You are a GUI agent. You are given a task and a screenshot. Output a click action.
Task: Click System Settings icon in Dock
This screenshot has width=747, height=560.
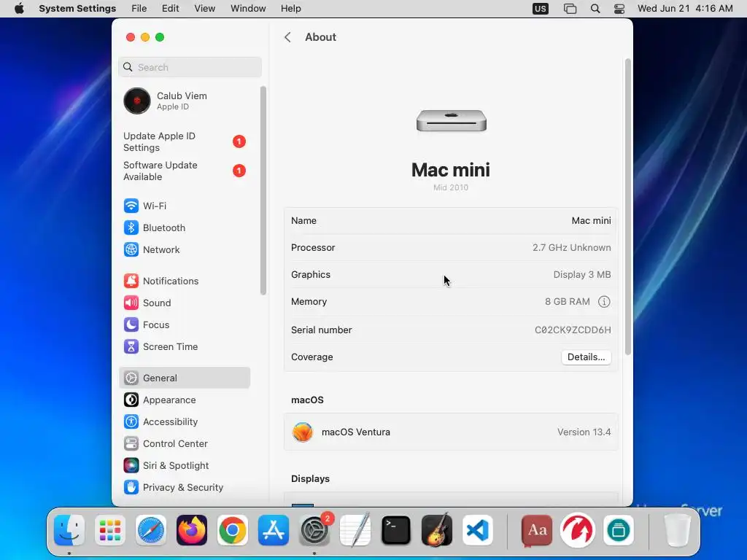314,530
